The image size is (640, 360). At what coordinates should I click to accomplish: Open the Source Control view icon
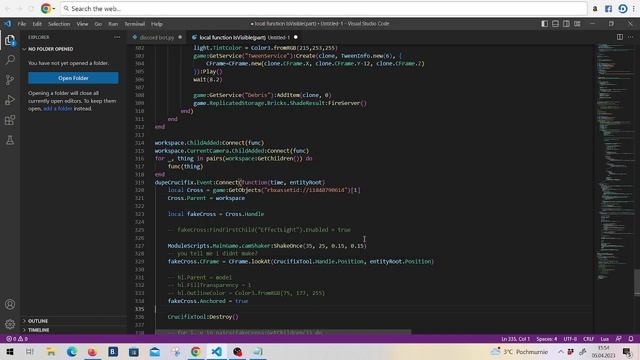[x=10, y=80]
